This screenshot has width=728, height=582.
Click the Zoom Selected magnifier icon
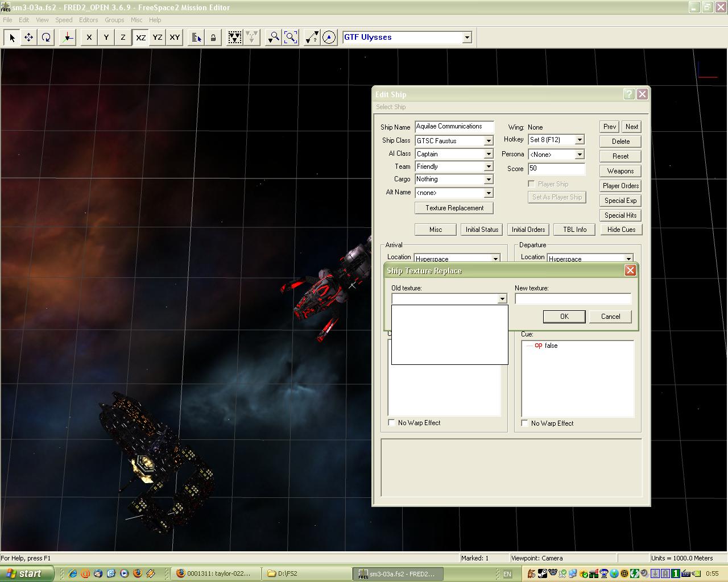pos(274,38)
